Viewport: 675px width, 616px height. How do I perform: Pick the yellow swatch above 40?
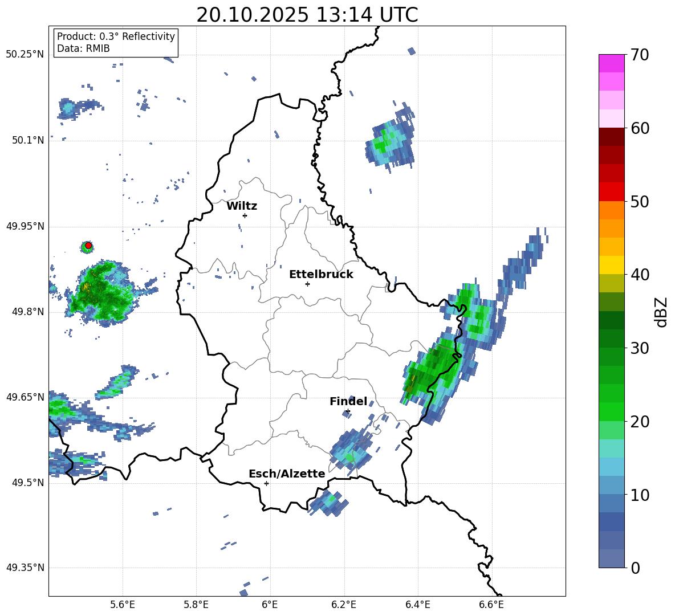point(611,265)
